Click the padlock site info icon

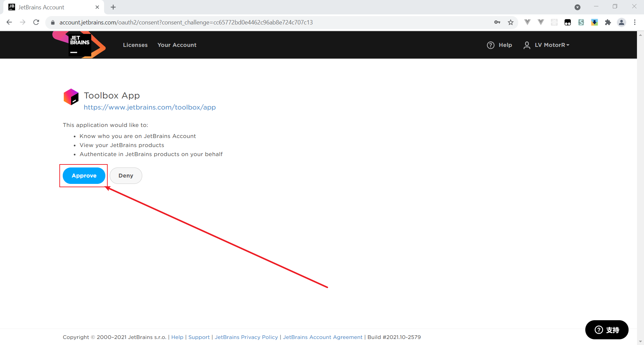pyautogui.click(x=53, y=22)
